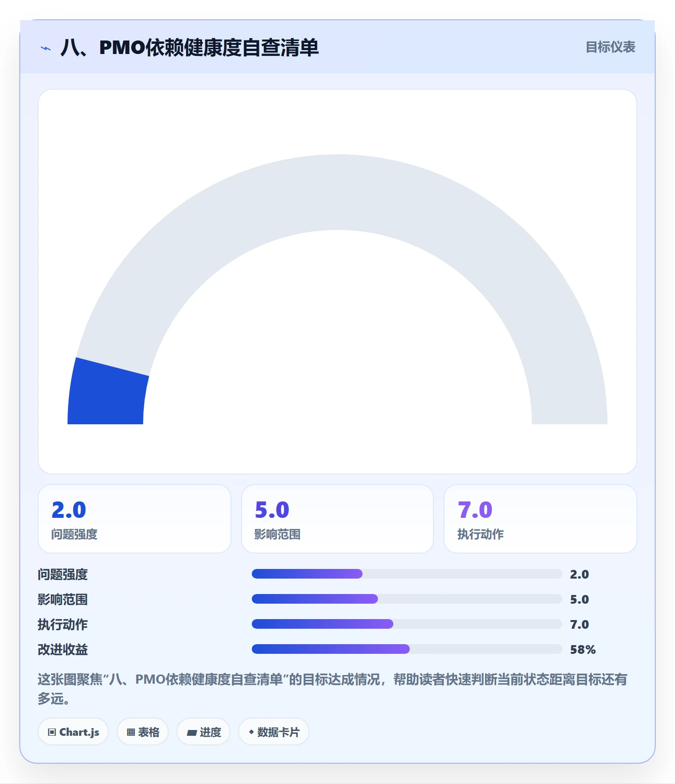Viewport: 675px width, 784px height.
Task: Click the lightning icon beside the title
Action: pyautogui.click(x=46, y=48)
